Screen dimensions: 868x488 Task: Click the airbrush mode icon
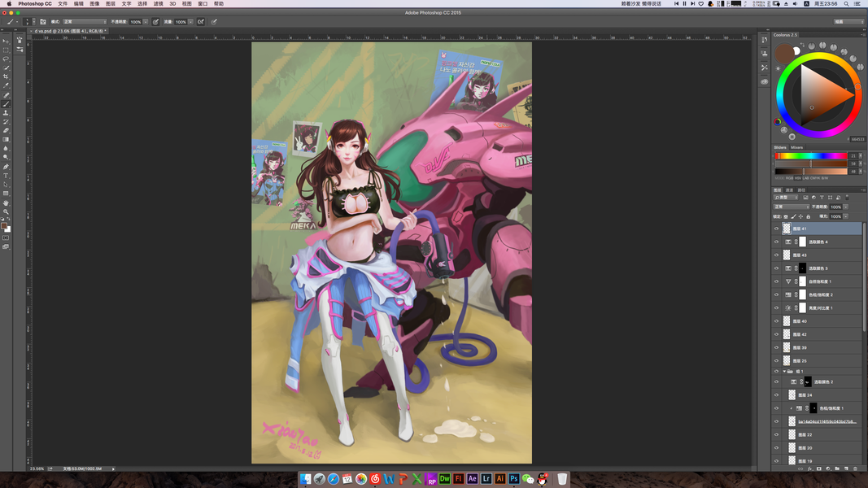pos(200,22)
